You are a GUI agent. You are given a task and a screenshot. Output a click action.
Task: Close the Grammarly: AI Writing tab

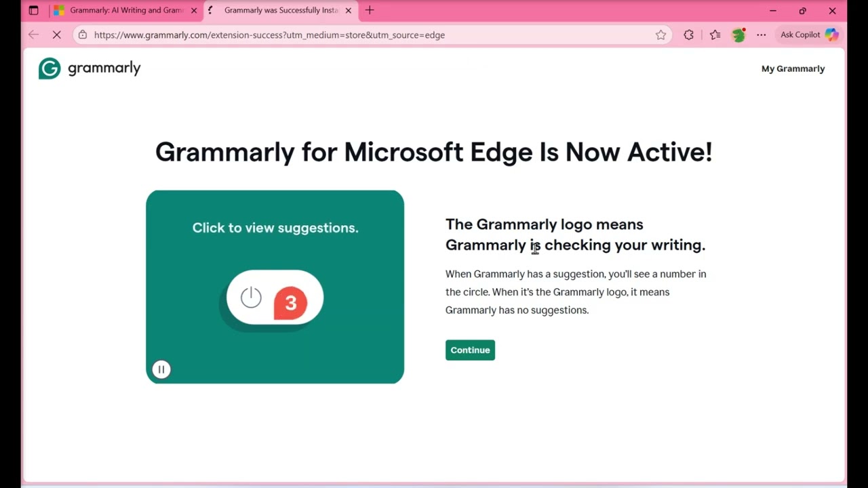click(194, 10)
